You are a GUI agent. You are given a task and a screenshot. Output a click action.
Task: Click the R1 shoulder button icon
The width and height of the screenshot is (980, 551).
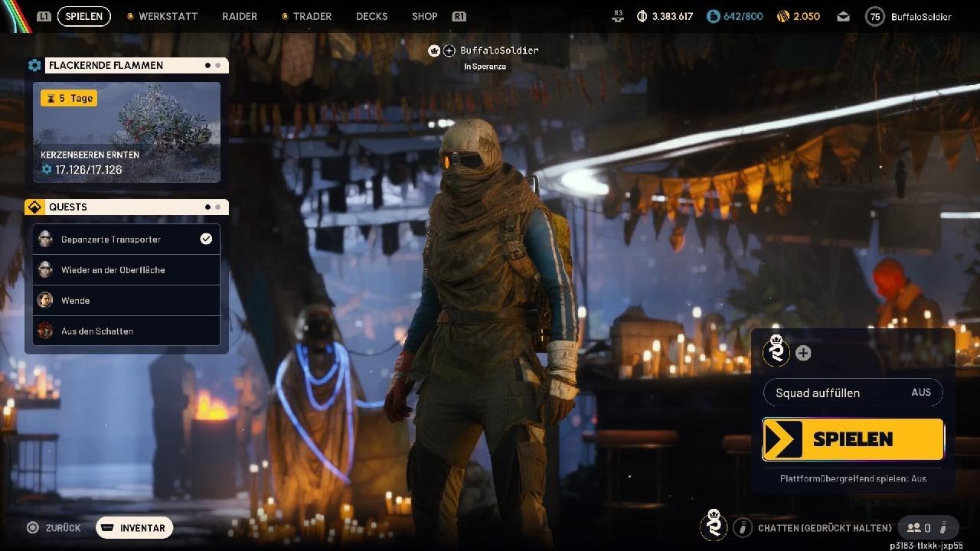coord(459,16)
